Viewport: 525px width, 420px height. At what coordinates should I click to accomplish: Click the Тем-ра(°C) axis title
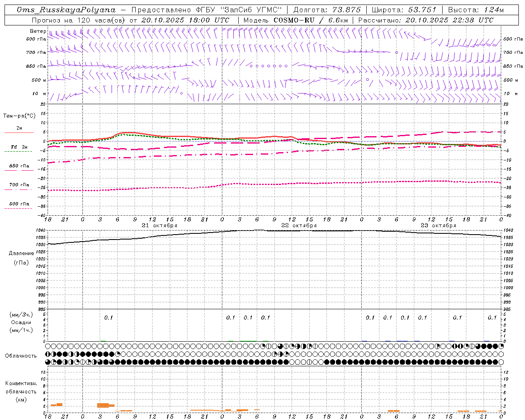(19, 116)
